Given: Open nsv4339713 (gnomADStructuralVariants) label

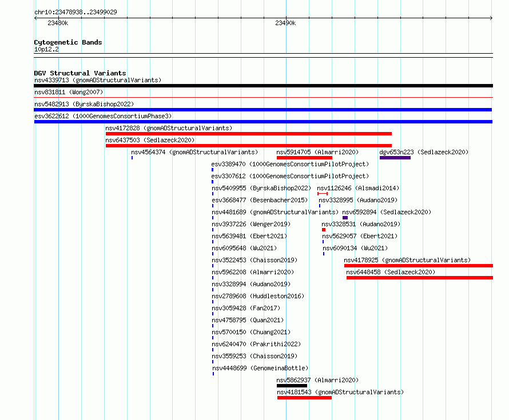Looking at the screenshot, I should pos(98,80).
